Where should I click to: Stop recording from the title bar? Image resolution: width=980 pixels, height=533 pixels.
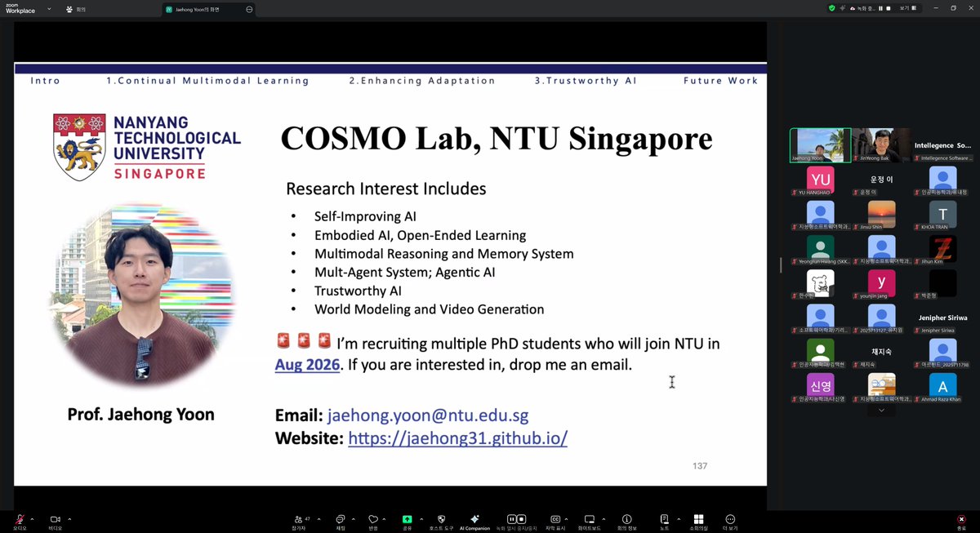tap(888, 8)
